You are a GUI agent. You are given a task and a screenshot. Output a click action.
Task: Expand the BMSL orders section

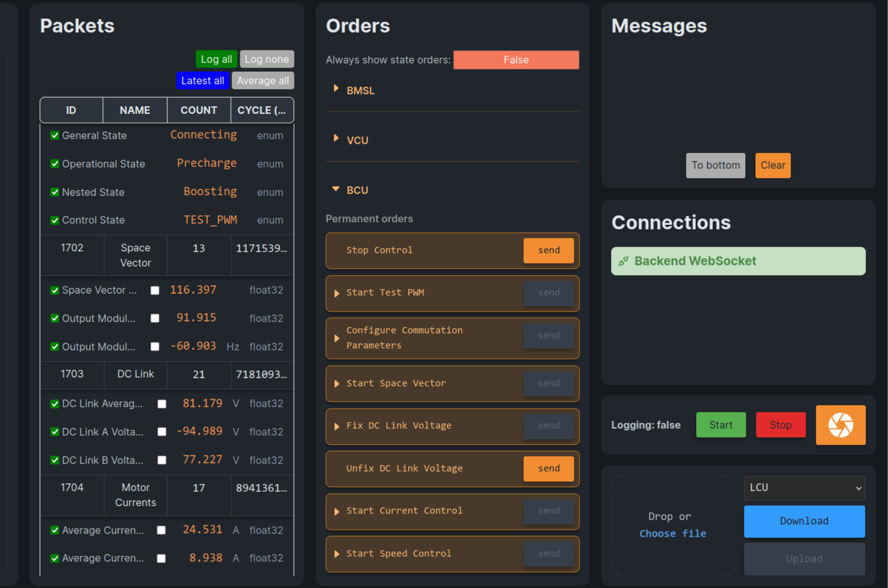click(336, 88)
